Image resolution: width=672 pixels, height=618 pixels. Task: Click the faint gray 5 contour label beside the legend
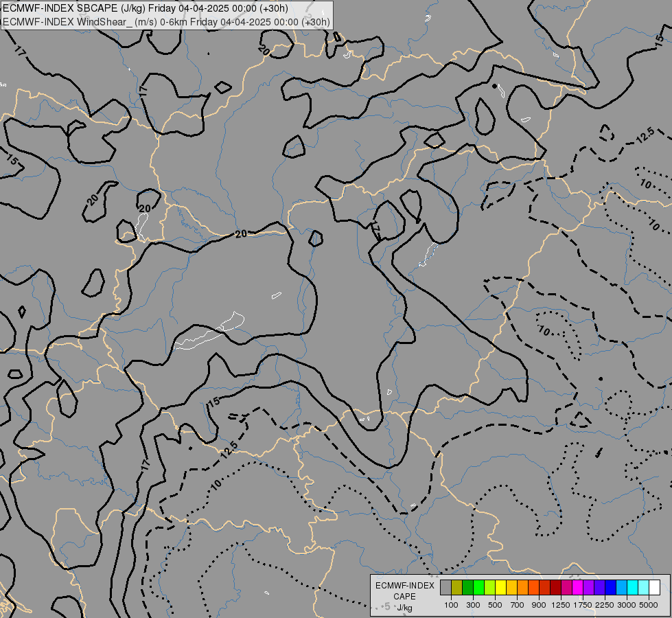click(x=387, y=606)
